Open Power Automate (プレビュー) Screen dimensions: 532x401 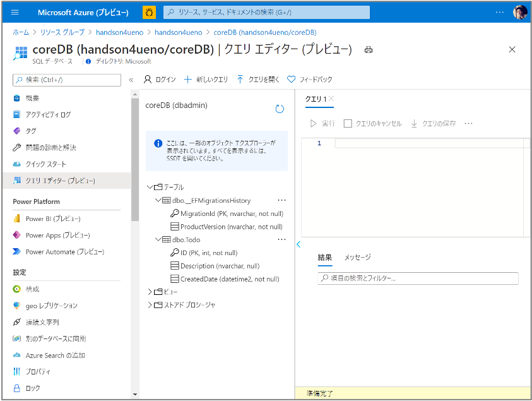[66, 252]
